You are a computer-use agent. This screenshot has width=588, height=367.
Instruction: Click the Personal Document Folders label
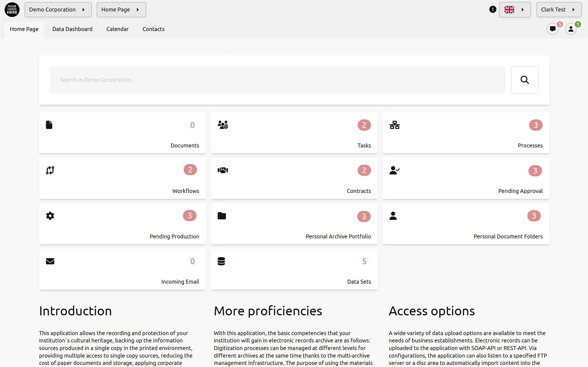coord(508,237)
